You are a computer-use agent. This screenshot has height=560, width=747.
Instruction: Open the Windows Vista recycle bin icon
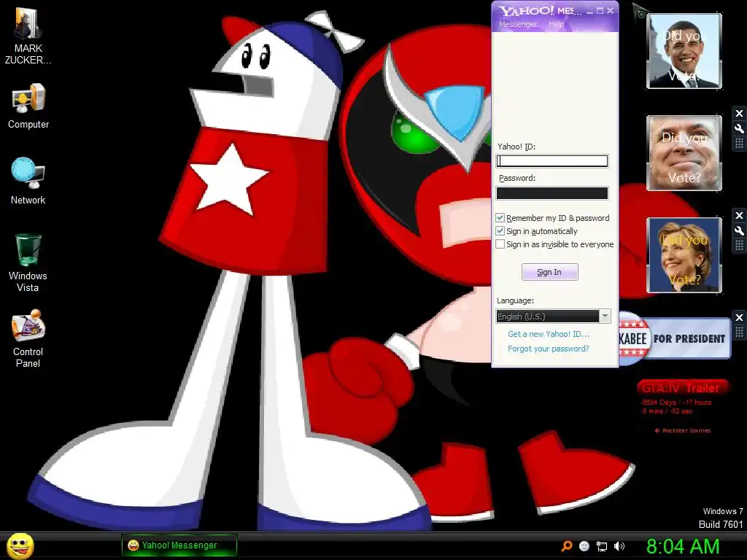click(x=28, y=262)
